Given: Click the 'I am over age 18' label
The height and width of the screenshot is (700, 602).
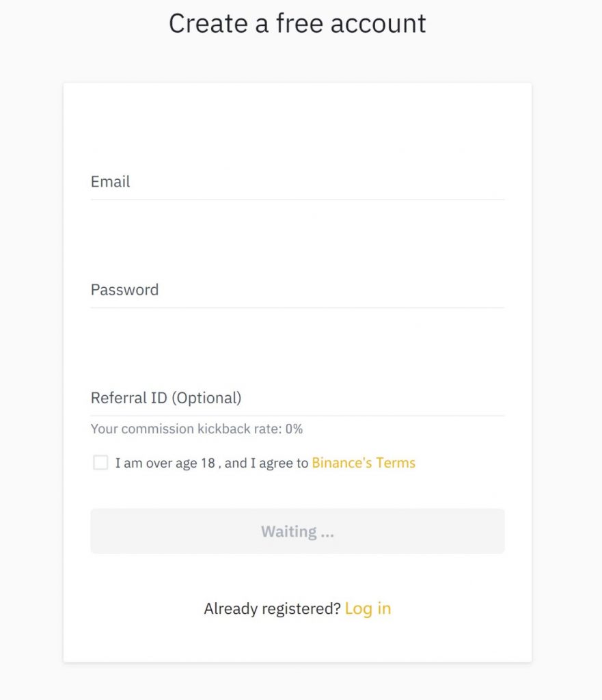Looking at the screenshot, I should click(165, 463).
